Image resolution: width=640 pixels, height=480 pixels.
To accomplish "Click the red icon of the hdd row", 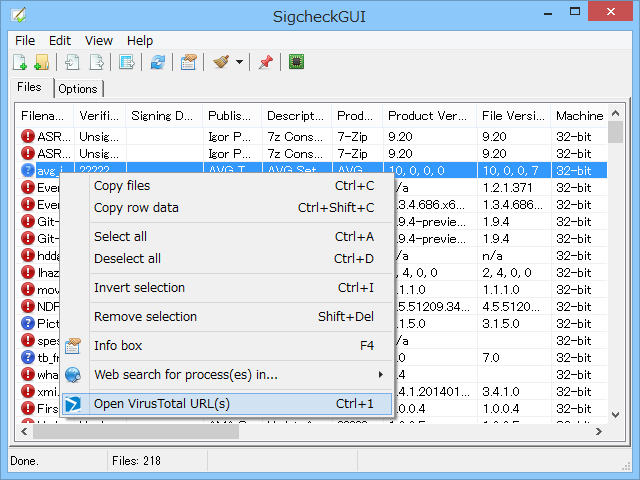I will [28, 255].
